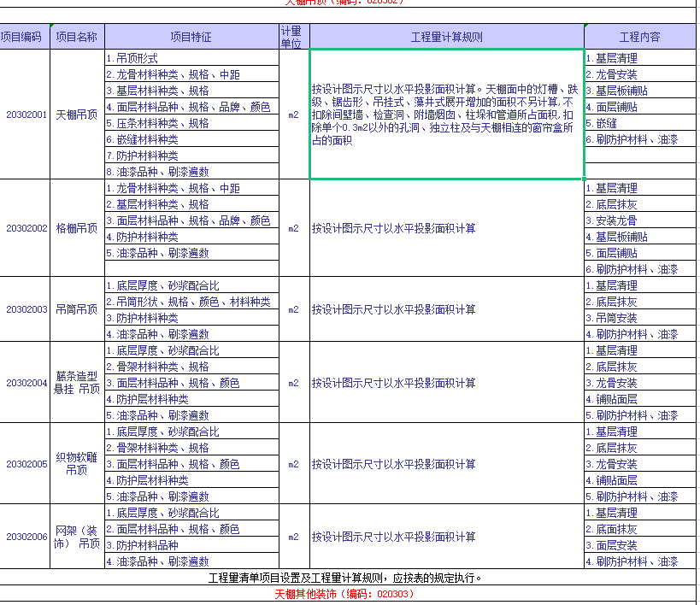Select the cell 3.吊筒安装
The height and width of the screenshot is (605, 700).
coord(639,318)
